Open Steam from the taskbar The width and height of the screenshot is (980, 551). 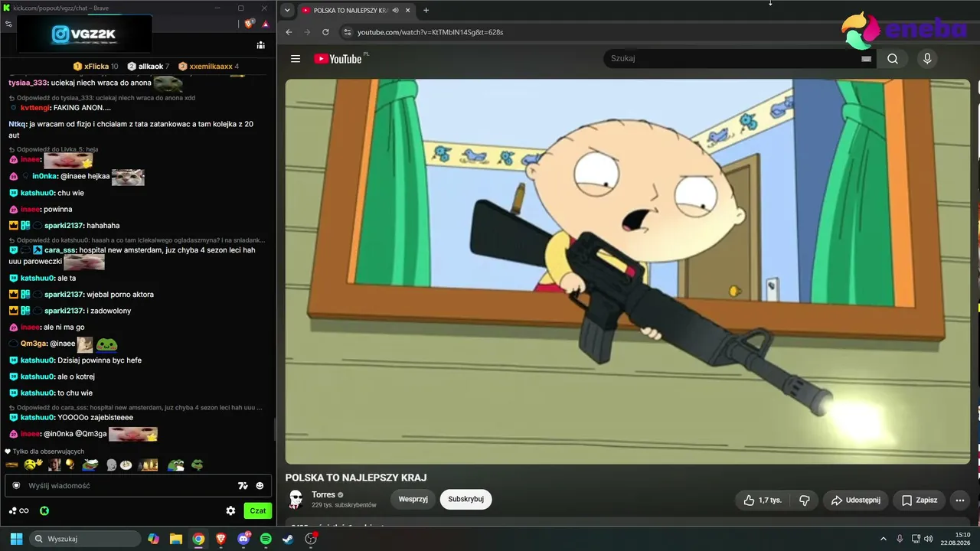click(x=288, y=539)
